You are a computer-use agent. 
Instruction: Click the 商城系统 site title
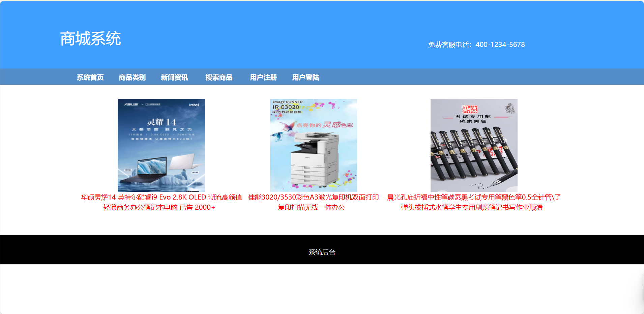tap(90, 38)
